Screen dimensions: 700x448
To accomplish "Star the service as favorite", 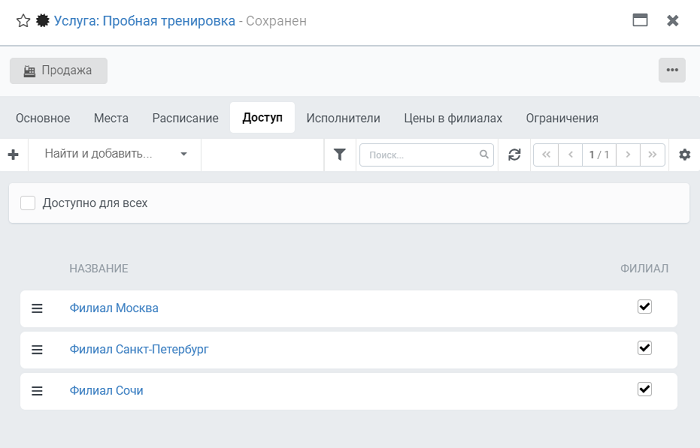I will tap(23, 21).
